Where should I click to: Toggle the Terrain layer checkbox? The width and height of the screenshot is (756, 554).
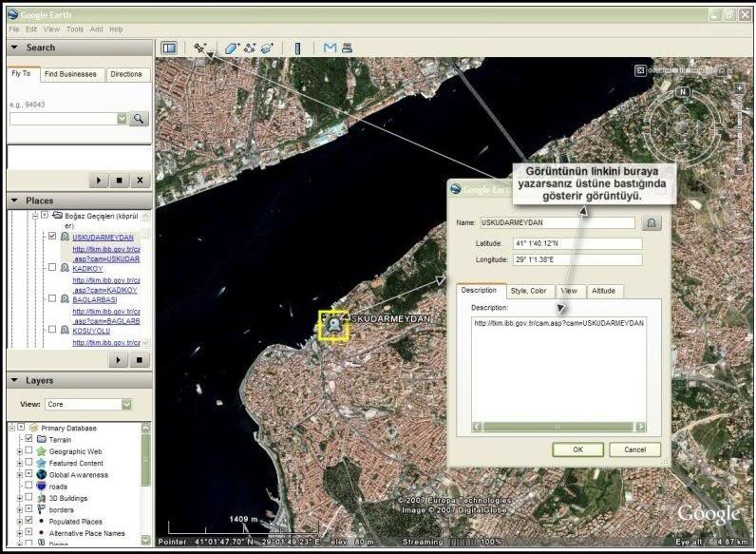29,439
